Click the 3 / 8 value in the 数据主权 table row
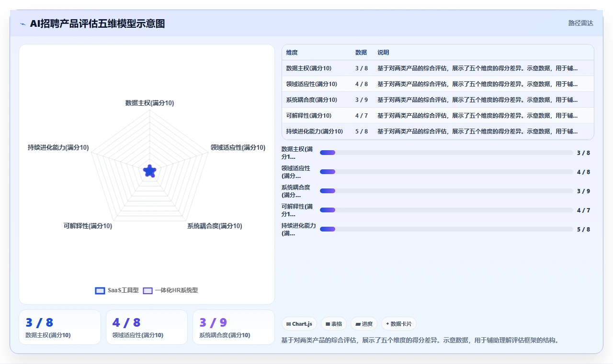The width and height of the screenshot is (613, 364). point(362,68)
